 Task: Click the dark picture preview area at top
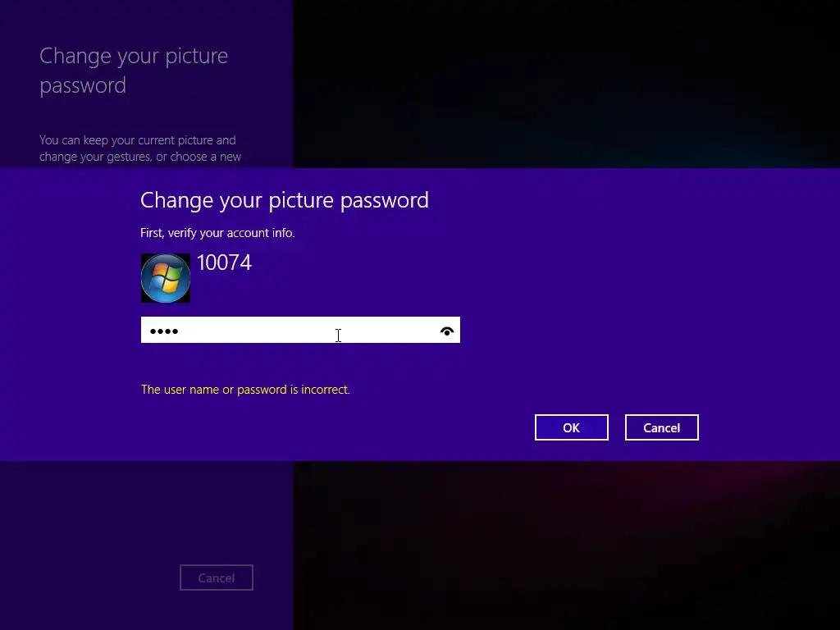click(x=566, y=84)
